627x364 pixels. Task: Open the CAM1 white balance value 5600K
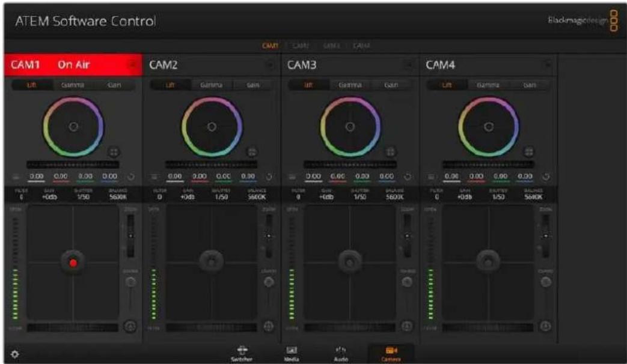click(x=118, y=197)
